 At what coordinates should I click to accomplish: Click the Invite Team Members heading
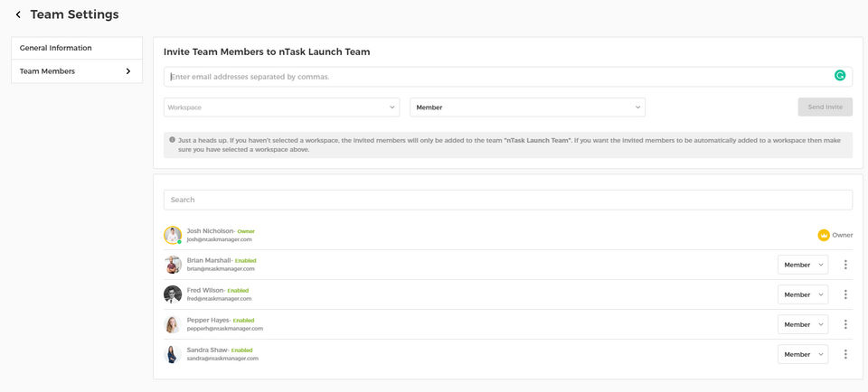click(x=267, y=52)
